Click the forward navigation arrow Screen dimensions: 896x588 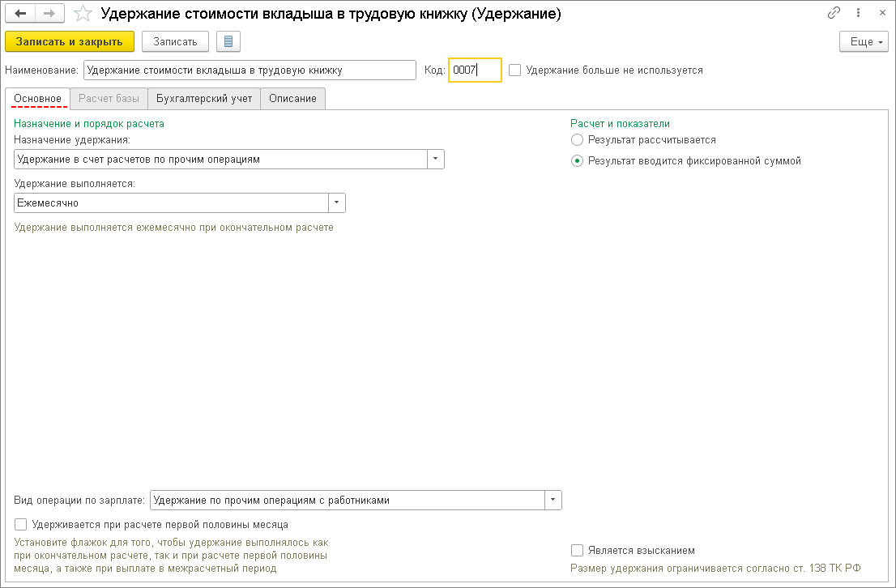pyautogui.click(x=49, y=14)
